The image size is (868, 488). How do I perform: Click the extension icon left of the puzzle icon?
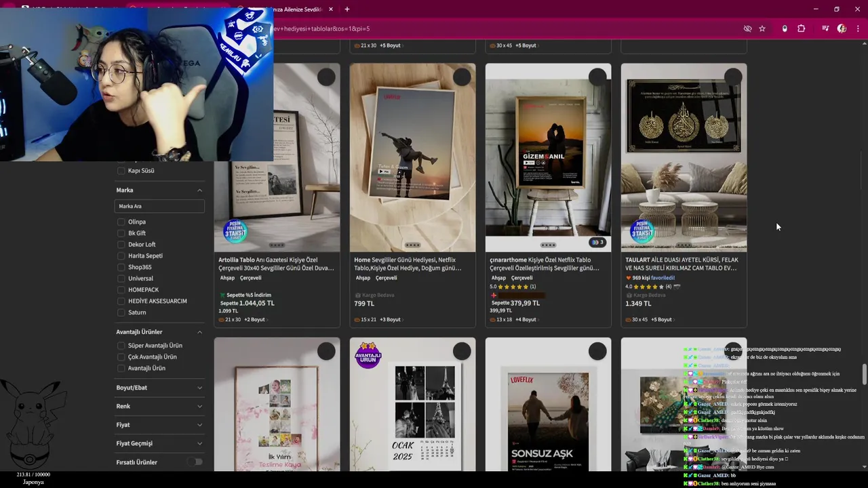click(x=785, y=28)
